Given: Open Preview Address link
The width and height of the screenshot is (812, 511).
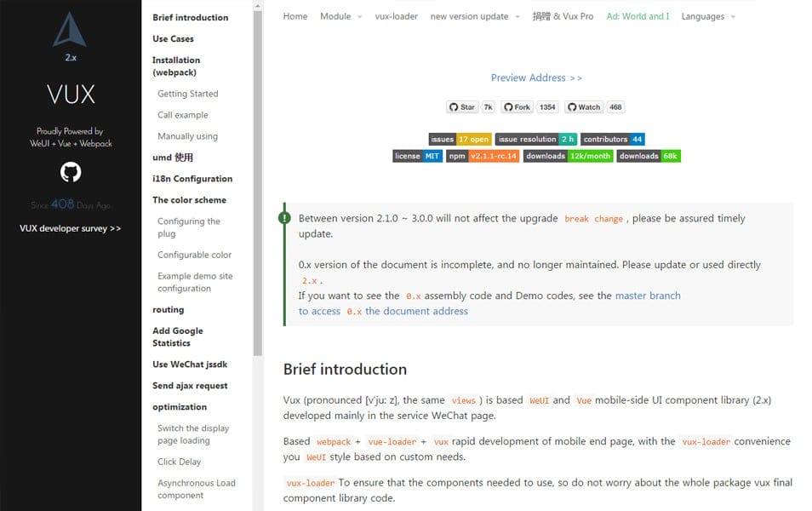Looking at the screenshot, I should [x=536, y=78].
